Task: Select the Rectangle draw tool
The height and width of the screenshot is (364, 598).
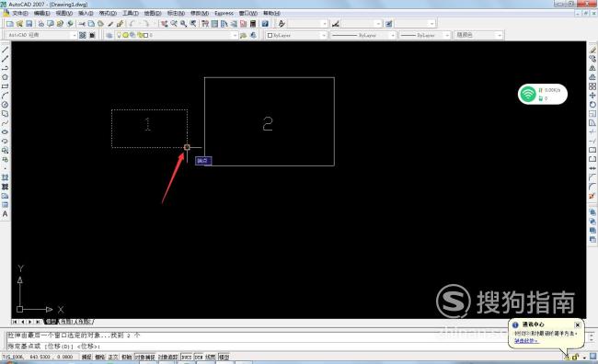Action: [x=5, y=86]
